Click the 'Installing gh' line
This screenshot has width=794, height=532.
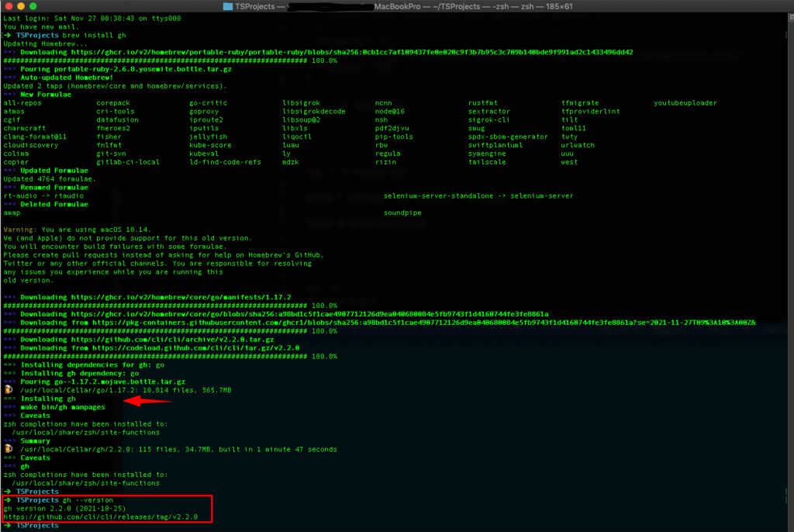tap(48, 399)
